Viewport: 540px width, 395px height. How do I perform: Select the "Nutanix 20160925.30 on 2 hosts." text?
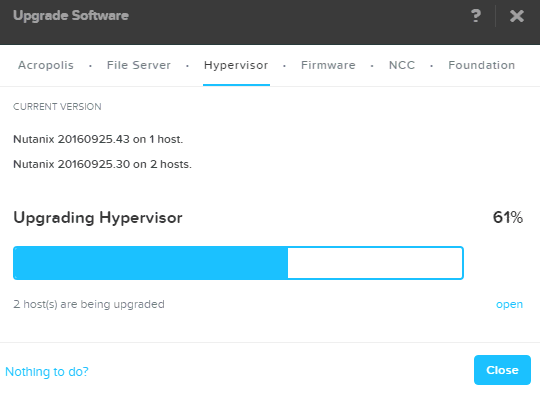point(102,164)
